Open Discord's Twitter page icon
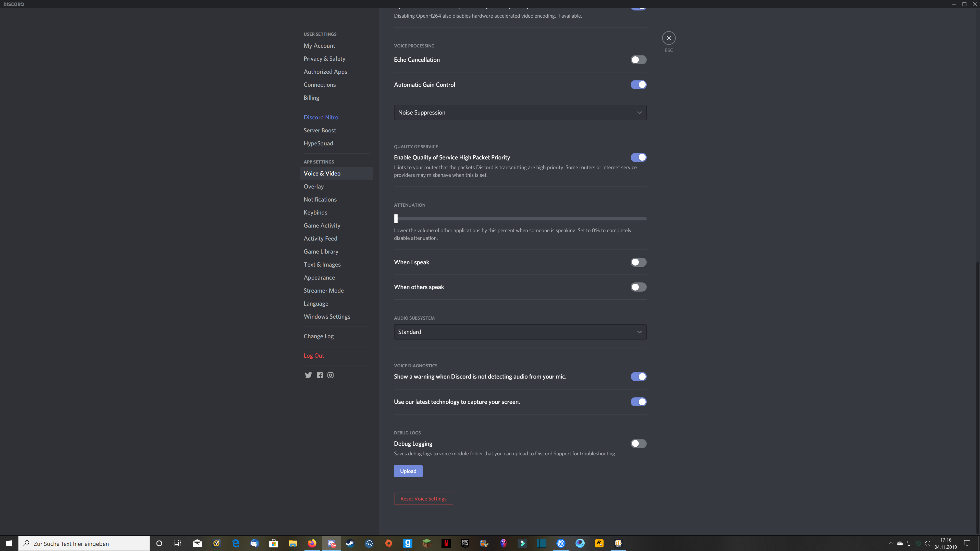The width and height of the screenshot is (980, 551). 308,375
